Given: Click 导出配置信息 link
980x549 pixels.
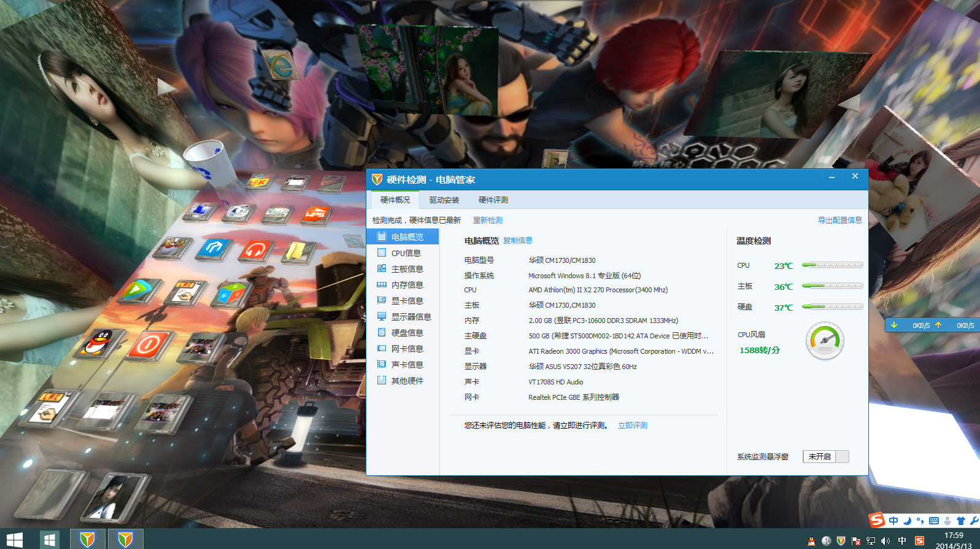Looking at the screenshot, I should 839,220.
